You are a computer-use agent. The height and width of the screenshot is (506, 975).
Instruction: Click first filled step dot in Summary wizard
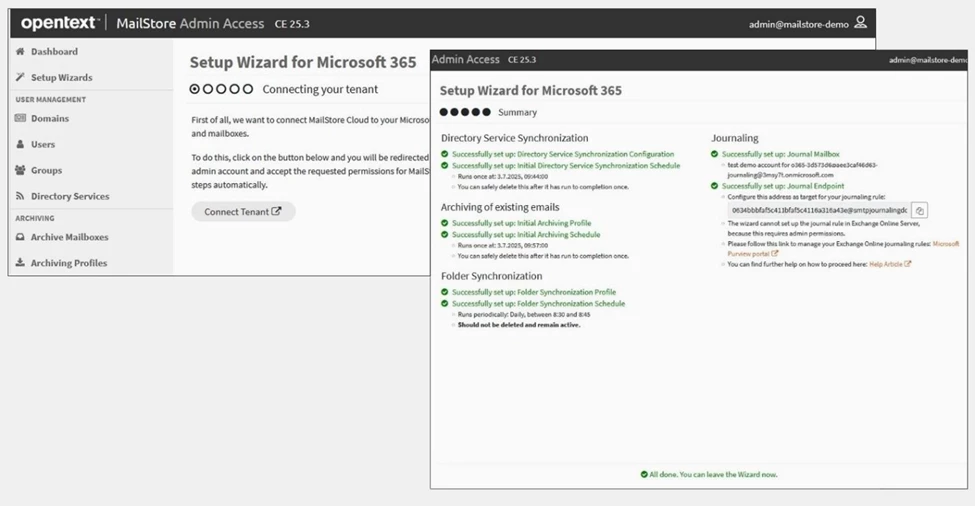tap(444, 112)
